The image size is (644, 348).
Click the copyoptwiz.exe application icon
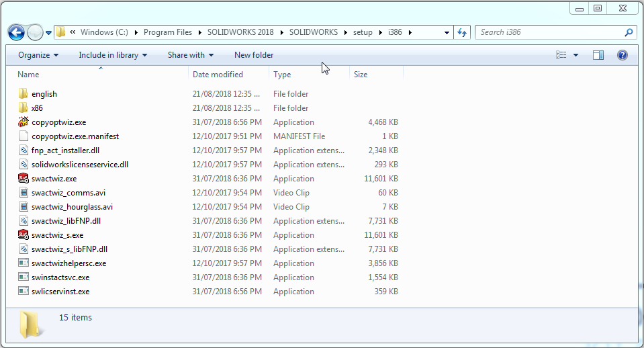click(24, 122)
